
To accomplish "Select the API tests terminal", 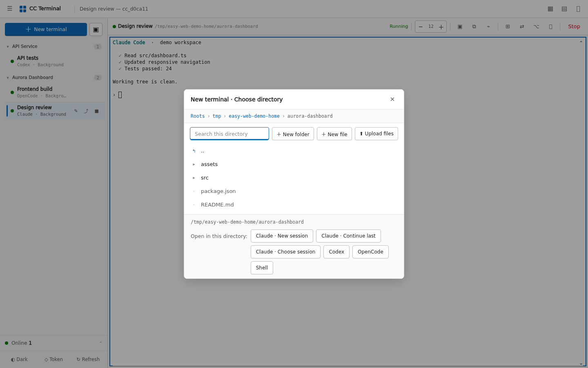I will click(55, 61).
